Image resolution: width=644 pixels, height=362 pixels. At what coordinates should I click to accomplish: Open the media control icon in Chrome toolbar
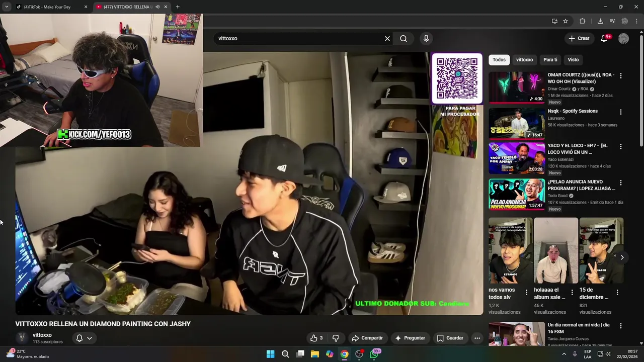[x=612, y=21]
